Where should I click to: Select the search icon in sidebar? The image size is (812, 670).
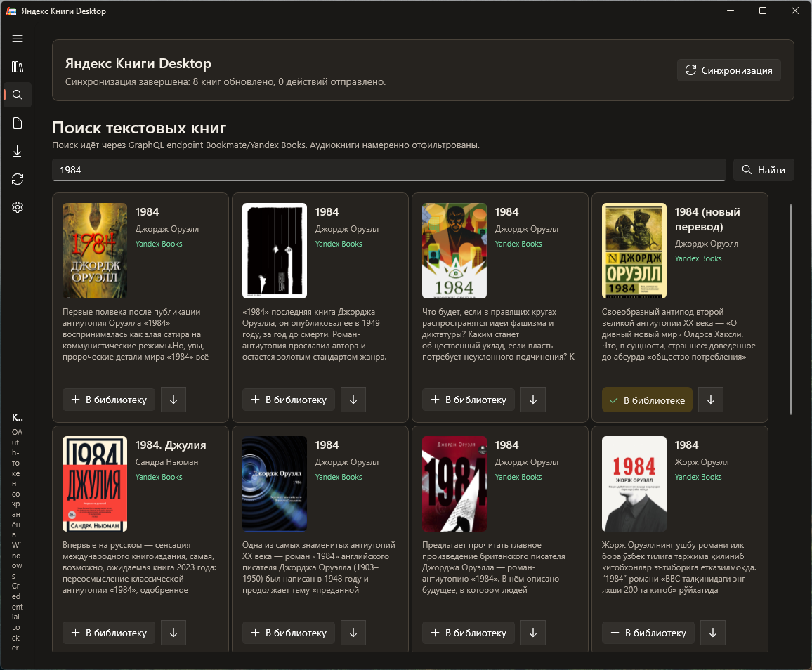(x=18, y=95)
